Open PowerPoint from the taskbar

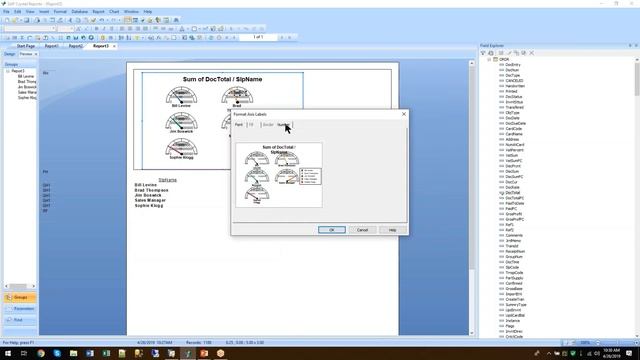coord(204,353)
